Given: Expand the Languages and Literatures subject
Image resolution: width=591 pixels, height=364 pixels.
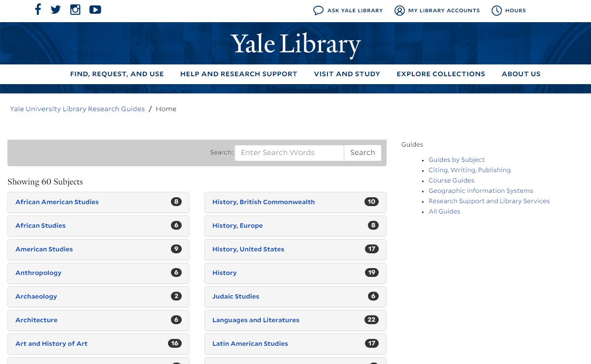Looking at the screenshot, I should [295, 320].
